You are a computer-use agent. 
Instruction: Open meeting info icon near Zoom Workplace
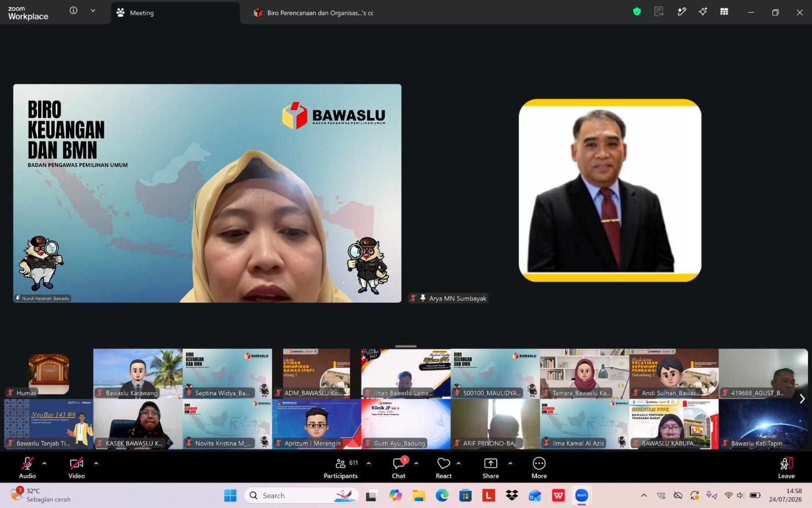pyautogui.click(x=74, y=11)
